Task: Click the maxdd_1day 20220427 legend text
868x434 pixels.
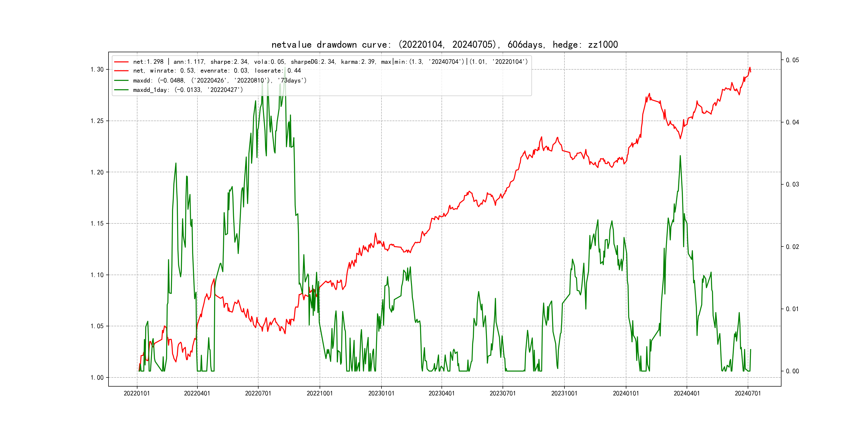Action: click(x=188, y=90)
